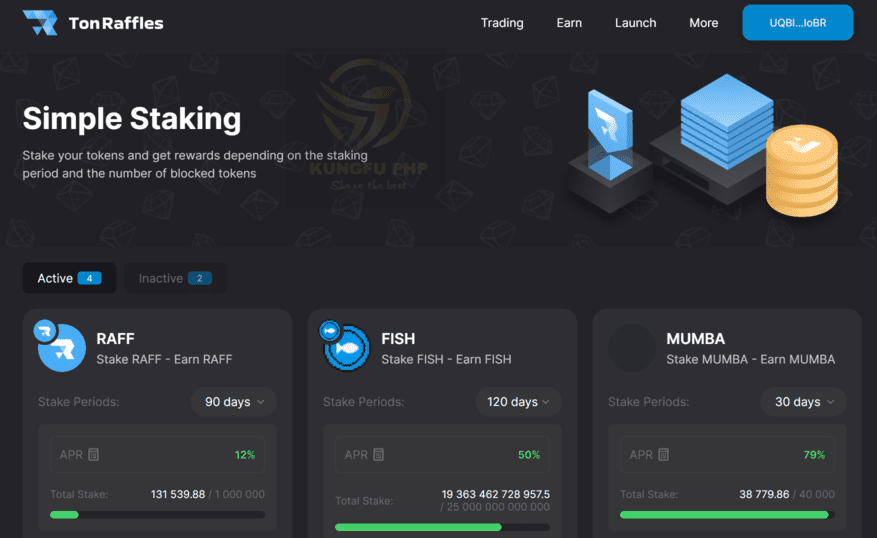The image size is (877, 538).
Task: Click the TonRaffles logo icon
Action: coord(40,22)
